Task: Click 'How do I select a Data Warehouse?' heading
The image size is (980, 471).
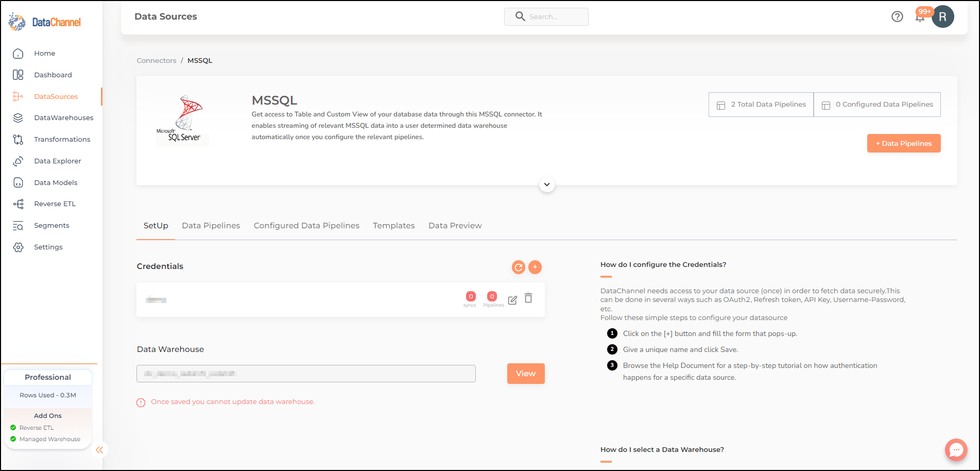Action: (662, 449)
